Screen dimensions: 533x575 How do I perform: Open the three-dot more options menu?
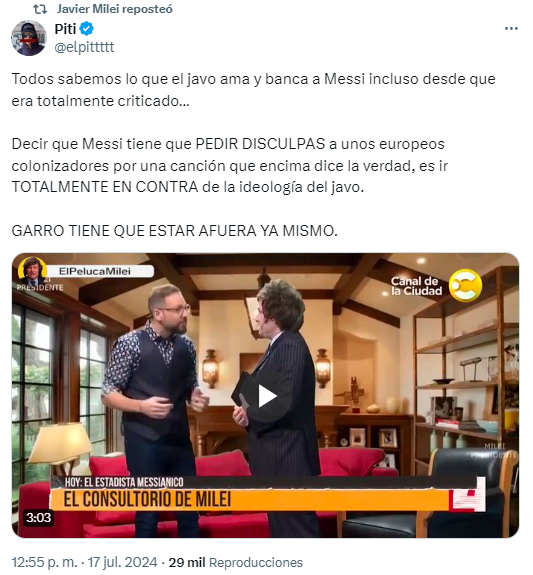tap(511, 29)
